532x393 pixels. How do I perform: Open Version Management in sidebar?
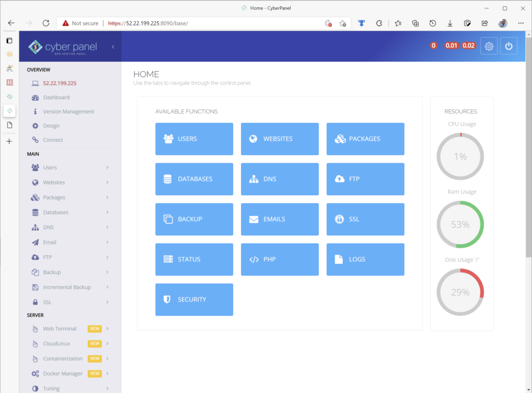69,112
